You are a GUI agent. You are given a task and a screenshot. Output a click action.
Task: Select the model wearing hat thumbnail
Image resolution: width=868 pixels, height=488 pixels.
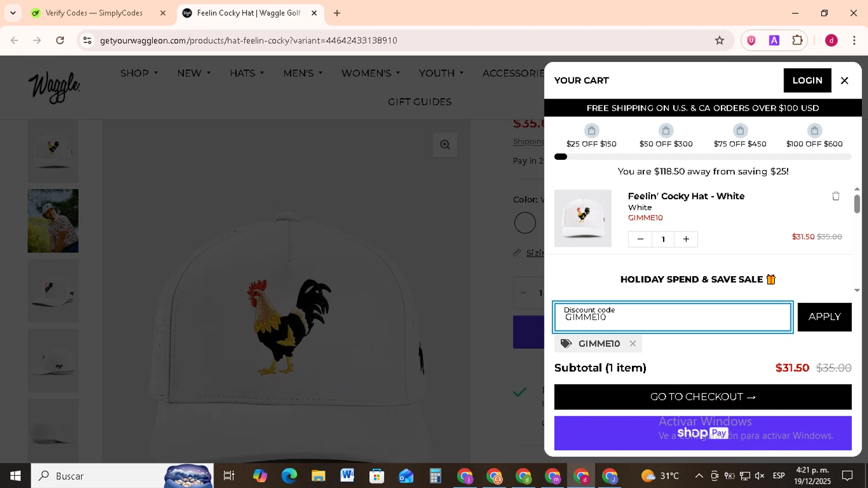click(53, 221)
